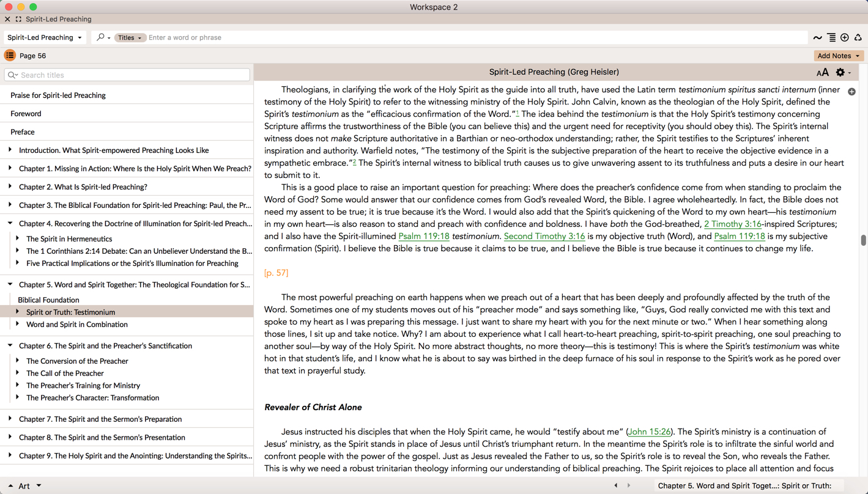Expand The Spirit in Hermeneutics arrow

coord(17,238)
